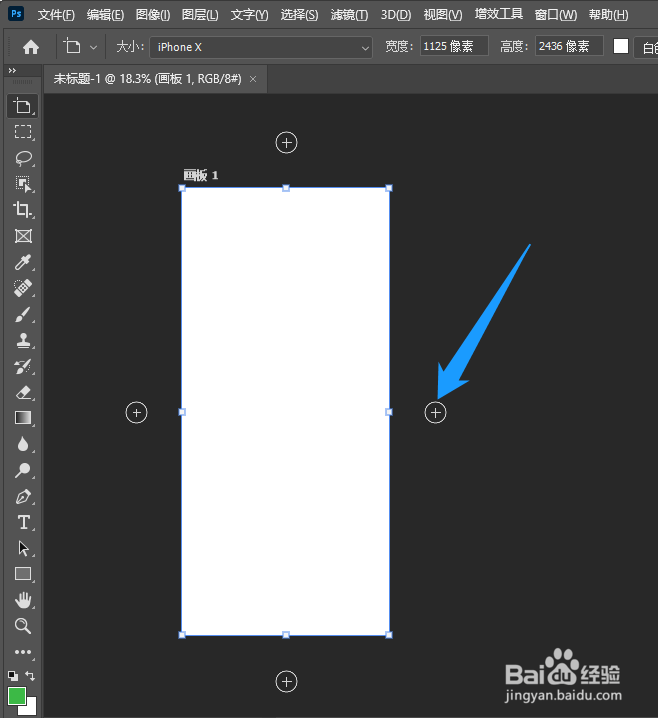Swap foreground and background colors
658x718 pixels.
30,676
